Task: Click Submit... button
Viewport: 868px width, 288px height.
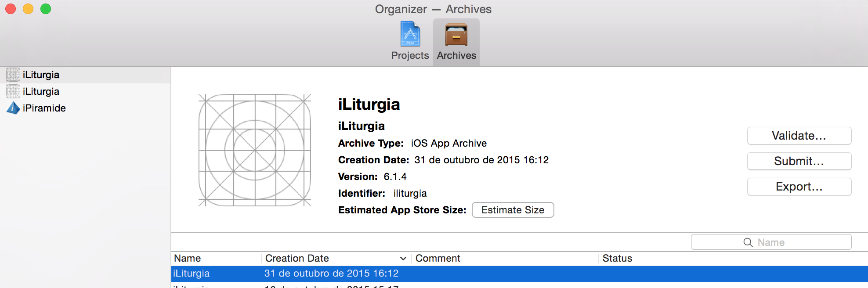Action: click(799, 161)
